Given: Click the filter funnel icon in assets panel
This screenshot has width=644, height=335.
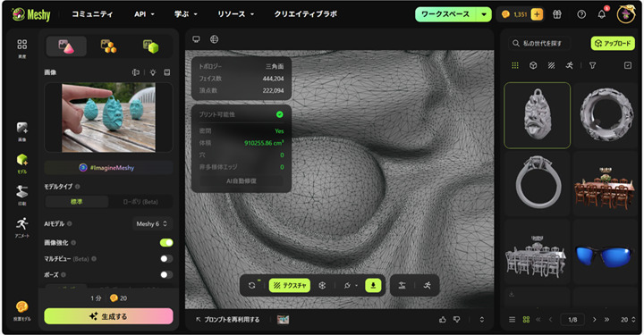Looking at the screenshot, I should [x=592, y=65].
